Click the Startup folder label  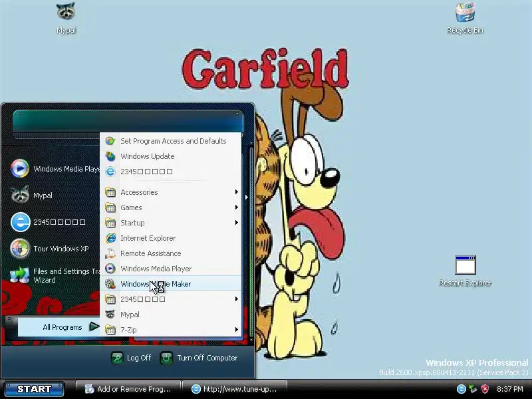point(132,223)
